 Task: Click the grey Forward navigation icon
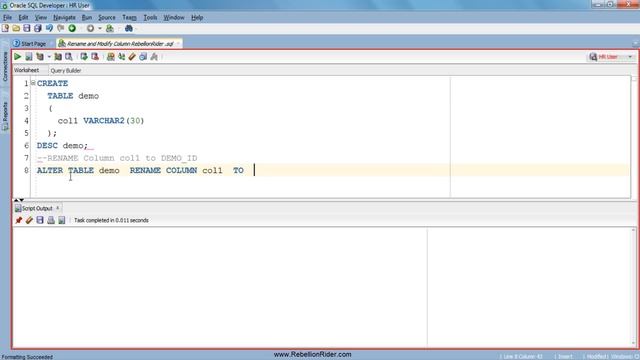coord(90,28)
